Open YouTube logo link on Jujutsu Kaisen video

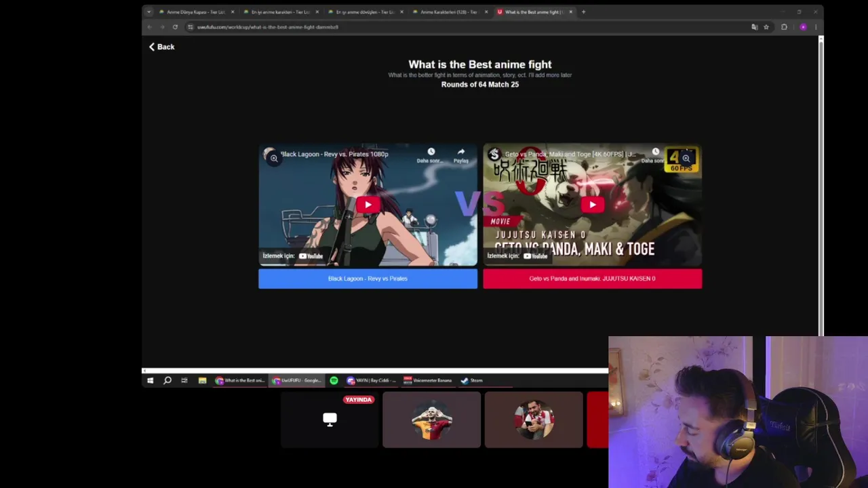[536, 256]
